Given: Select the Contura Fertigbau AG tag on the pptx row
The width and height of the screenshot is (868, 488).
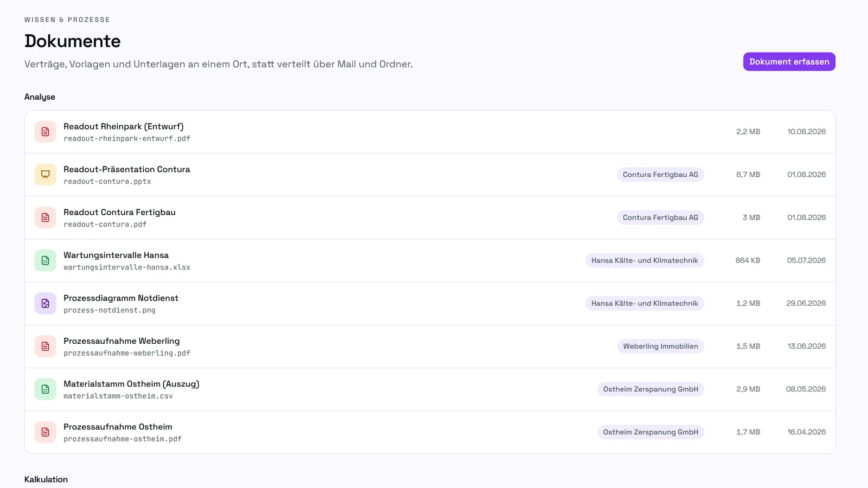Looking at the screenshot, I should tap(660, 175).
